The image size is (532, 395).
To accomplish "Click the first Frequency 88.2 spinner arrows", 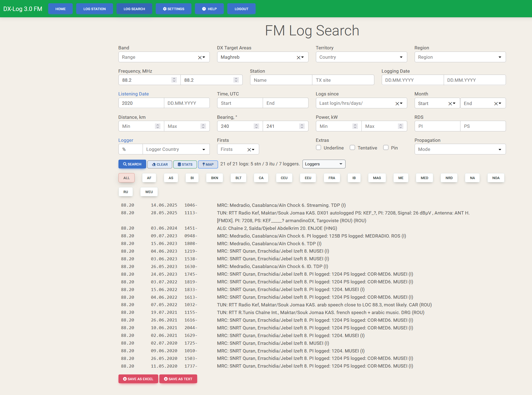I will point(174,80).
